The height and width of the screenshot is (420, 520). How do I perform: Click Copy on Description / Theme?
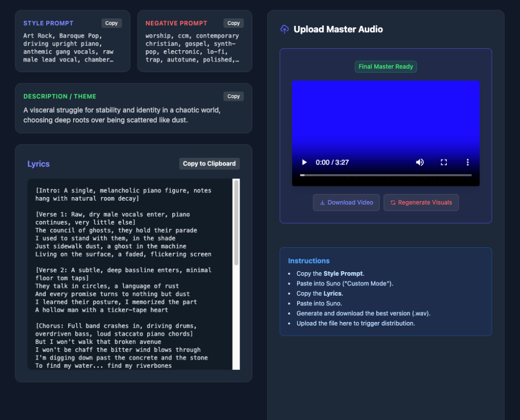(x=233, y=96)
